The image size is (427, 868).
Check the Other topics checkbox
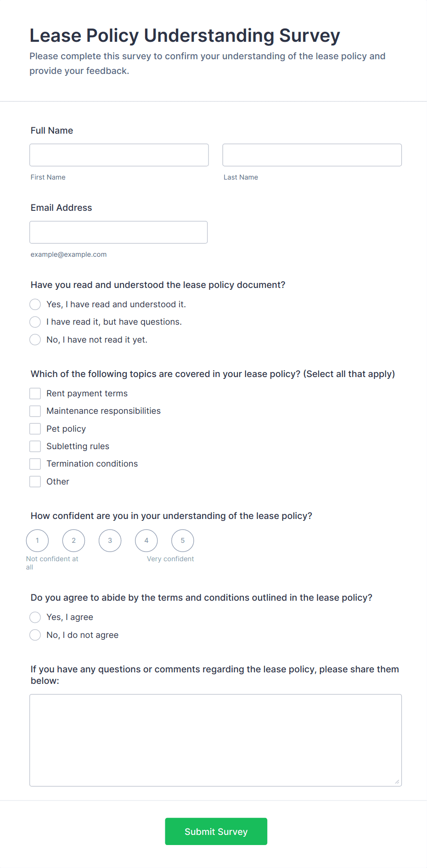(35, 481)
